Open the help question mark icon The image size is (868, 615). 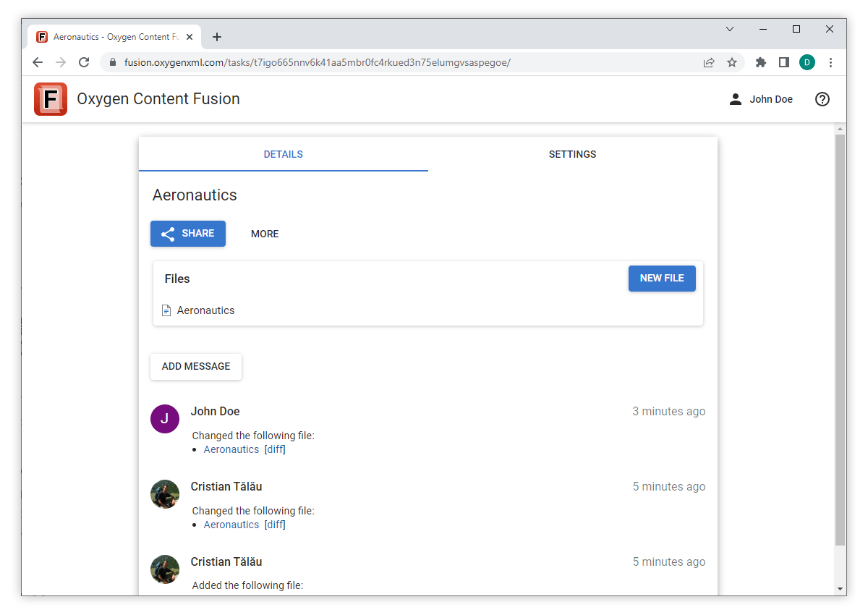coord(822,99)
